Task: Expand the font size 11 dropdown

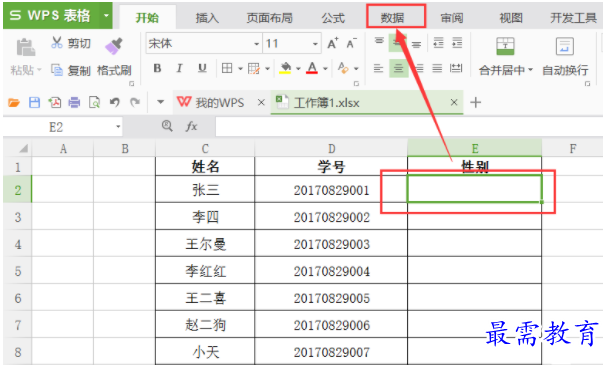Action: click(315, 44)
